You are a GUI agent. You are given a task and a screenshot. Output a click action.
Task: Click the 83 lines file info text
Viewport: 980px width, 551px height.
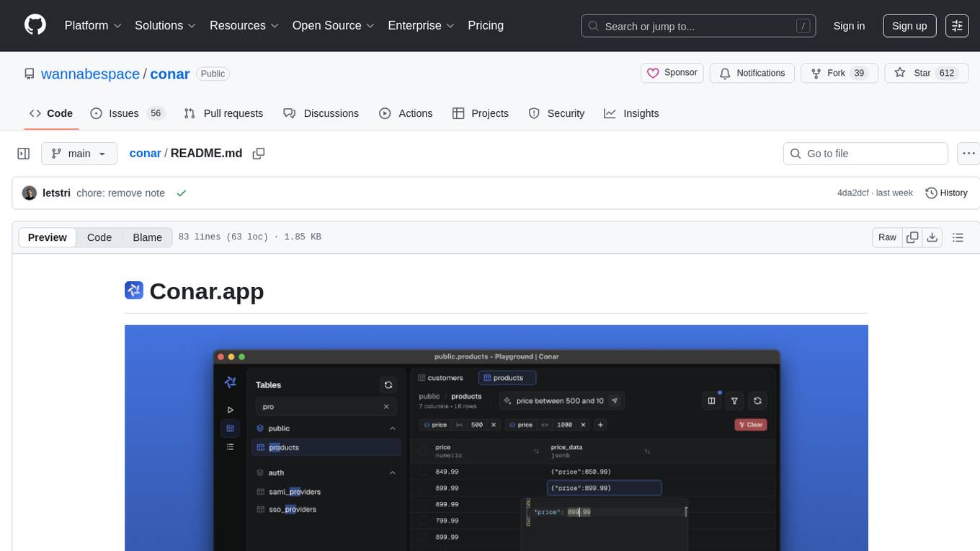tap(249, 237)
